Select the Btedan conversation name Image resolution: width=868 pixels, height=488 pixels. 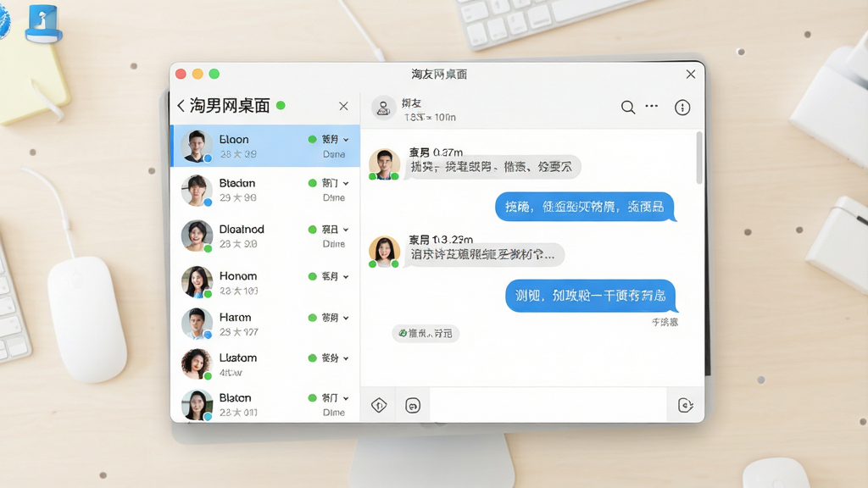tap(237, 183)
